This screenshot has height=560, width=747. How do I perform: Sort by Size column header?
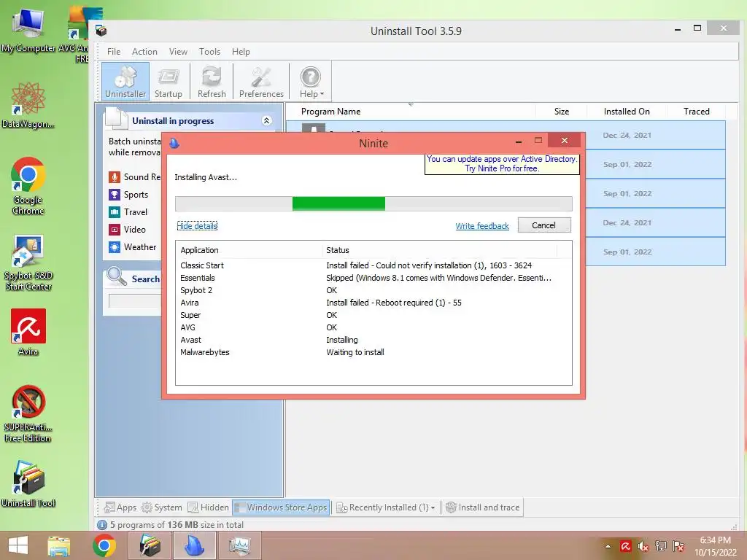click(x=561, y=112)
